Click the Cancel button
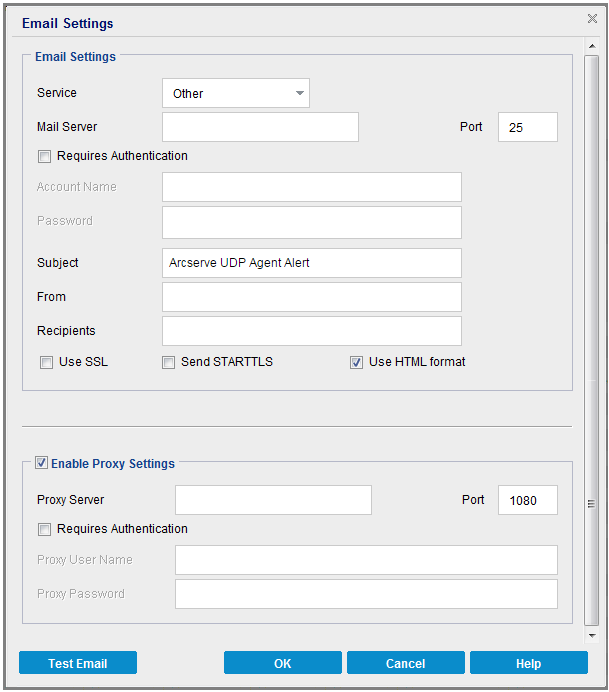 click(x=405, y=663)
